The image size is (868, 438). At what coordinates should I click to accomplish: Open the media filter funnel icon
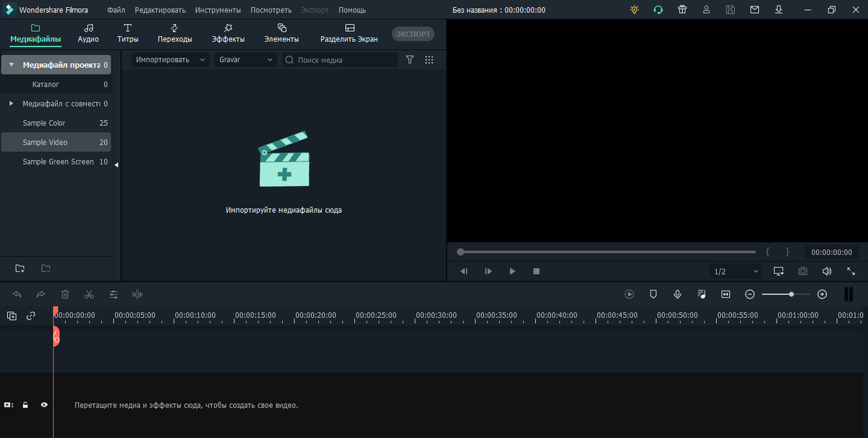pos(409,60)
